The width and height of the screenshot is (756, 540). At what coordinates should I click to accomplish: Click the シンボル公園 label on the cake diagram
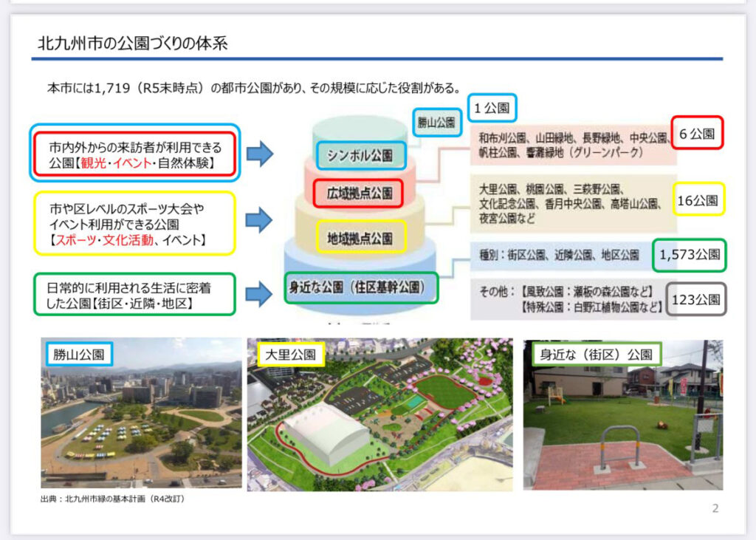(x=360, y=155)
